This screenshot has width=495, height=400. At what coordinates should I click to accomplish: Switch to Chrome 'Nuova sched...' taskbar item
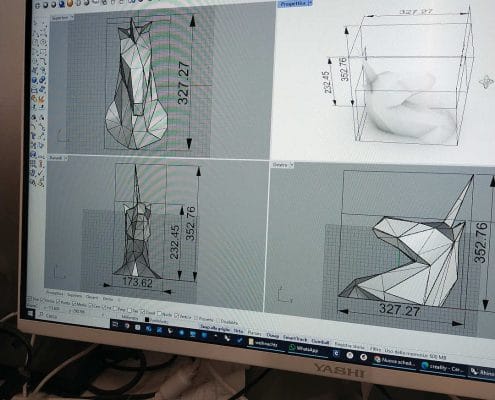point(394,362)
